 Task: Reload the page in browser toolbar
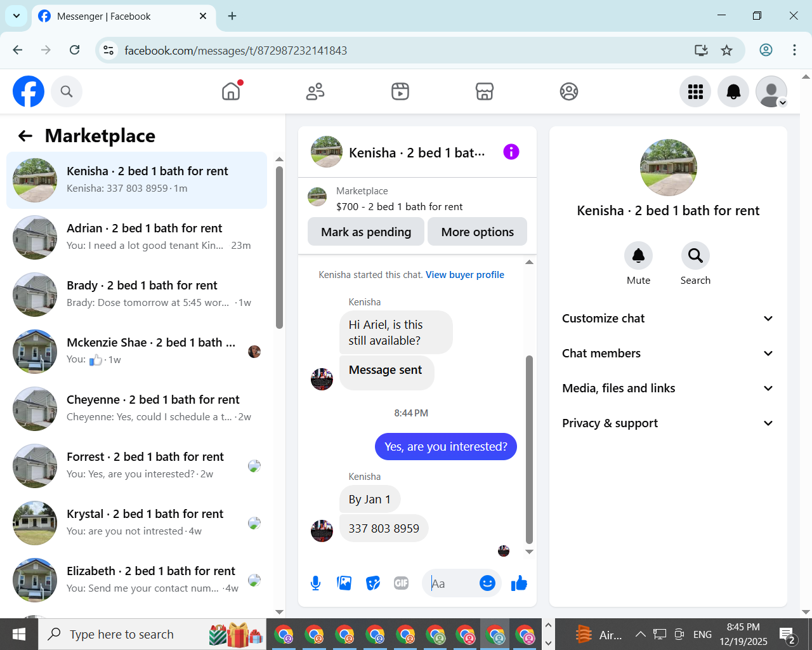(x=75, y=50)
